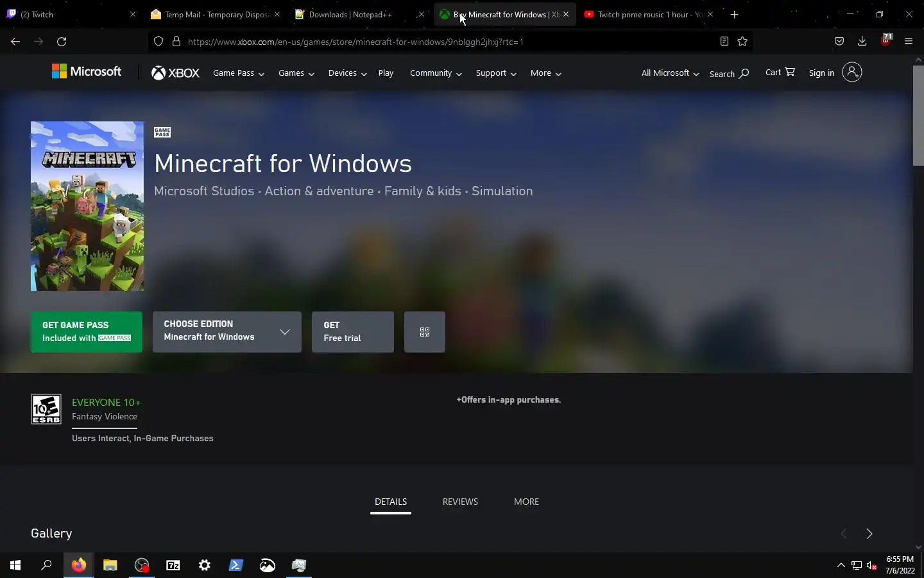Open File Explorer from taskbar
This screenshot has height=578, width=924.
[110, 565]
